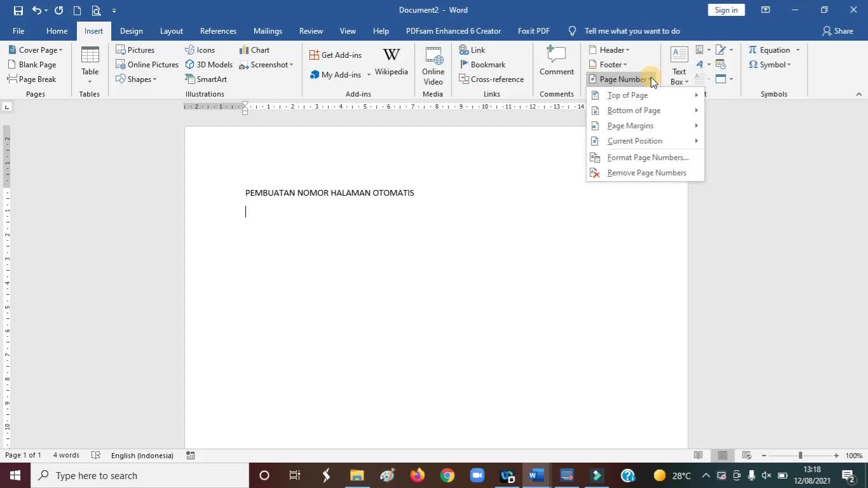Open the Header dropdown
This screenshot has width=868, height=488.
coord(609,50)
